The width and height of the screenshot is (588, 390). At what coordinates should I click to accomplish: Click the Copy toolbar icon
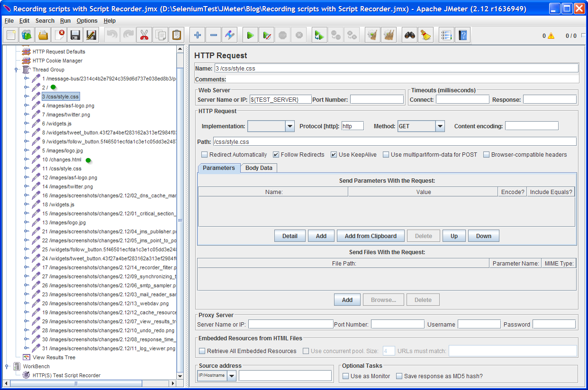160,35
